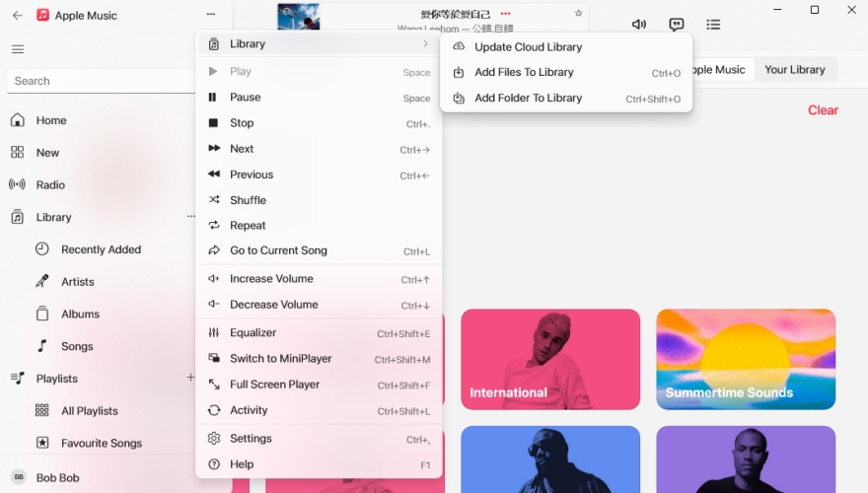Add a new playlist with plus
Screen dimensions: 868x493
click(190, 378)
